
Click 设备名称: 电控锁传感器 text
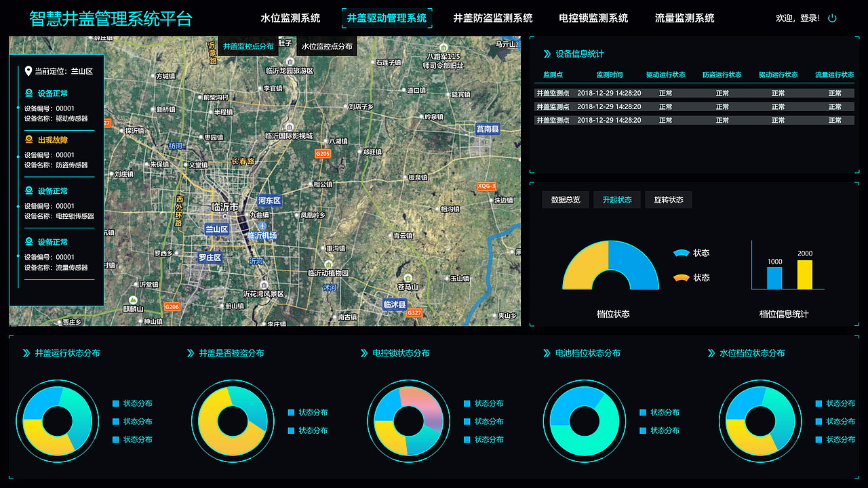[59, 216]
